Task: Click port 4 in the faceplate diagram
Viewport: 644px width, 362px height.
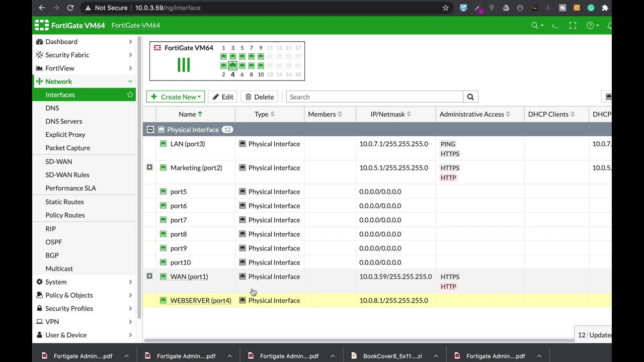Action: (x=232, y=65)
